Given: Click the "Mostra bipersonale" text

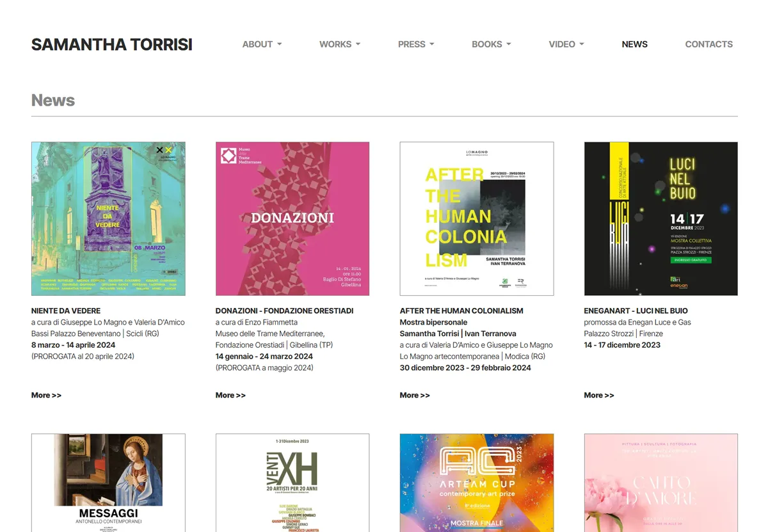Looking at the screenshot, I should click(x=434, y=322).
